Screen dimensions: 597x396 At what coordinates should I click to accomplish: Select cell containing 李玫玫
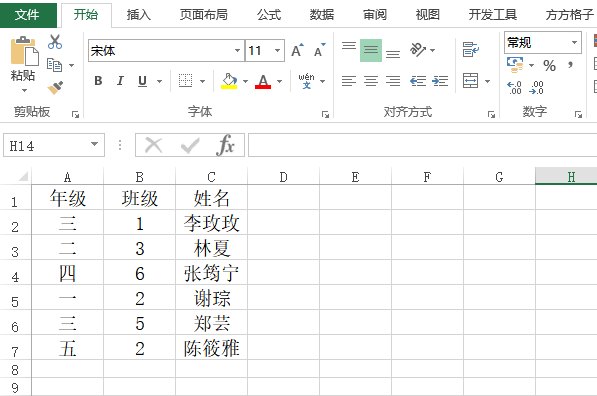211,223
